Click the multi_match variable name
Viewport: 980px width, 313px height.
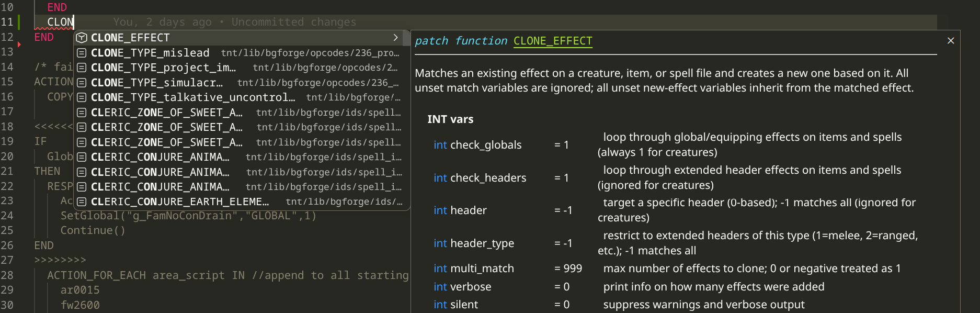482,269
